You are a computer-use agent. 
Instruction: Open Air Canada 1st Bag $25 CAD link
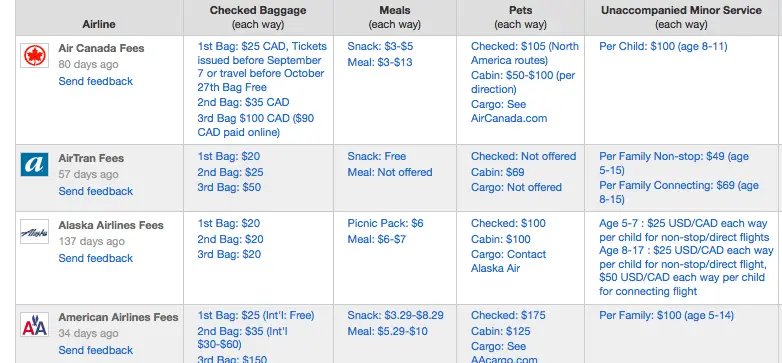tap(262, 67)
